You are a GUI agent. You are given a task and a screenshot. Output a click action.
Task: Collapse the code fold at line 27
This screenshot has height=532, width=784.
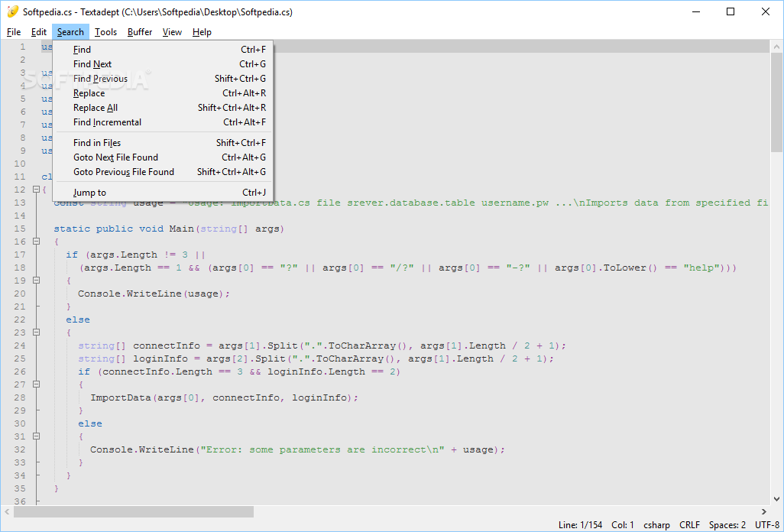coord(36,384)
